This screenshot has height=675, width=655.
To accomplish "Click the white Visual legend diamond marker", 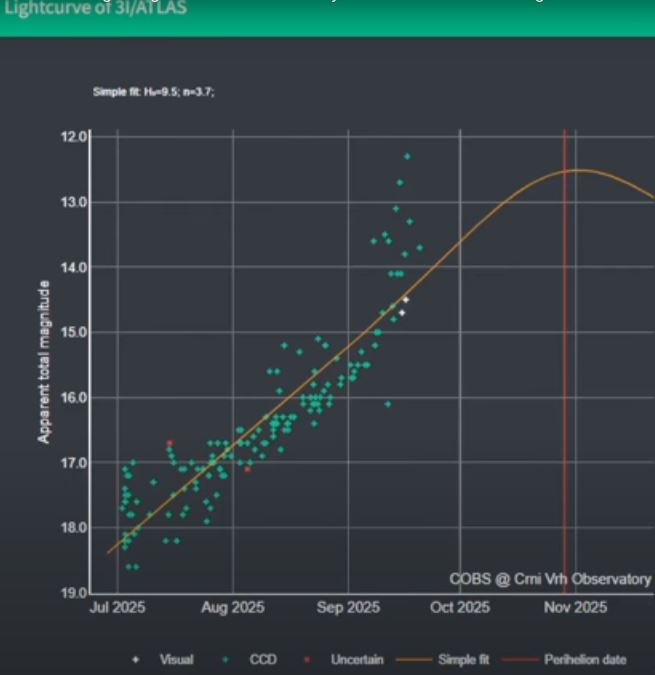I will [136, 660].
